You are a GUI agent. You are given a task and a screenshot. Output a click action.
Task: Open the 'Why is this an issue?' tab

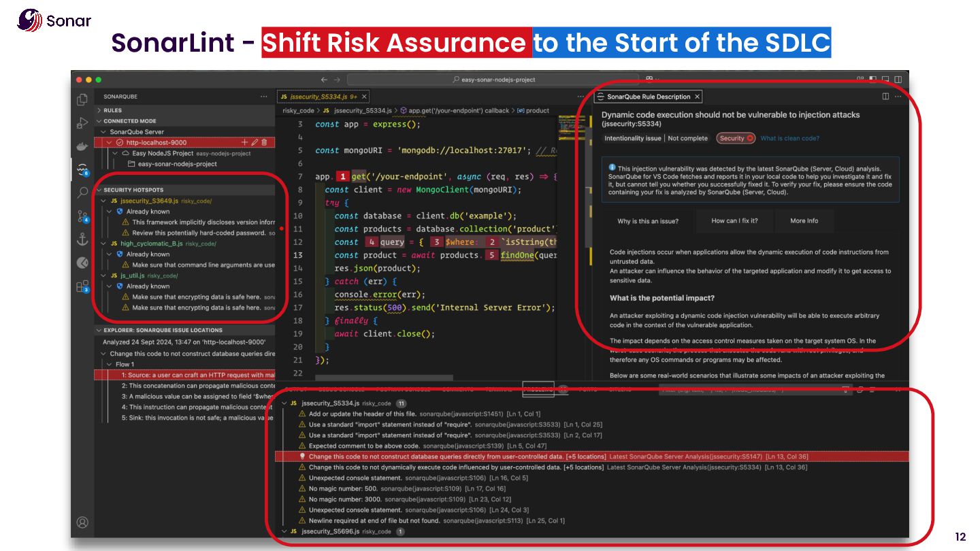pyautogui.click(x=647, y=220)
